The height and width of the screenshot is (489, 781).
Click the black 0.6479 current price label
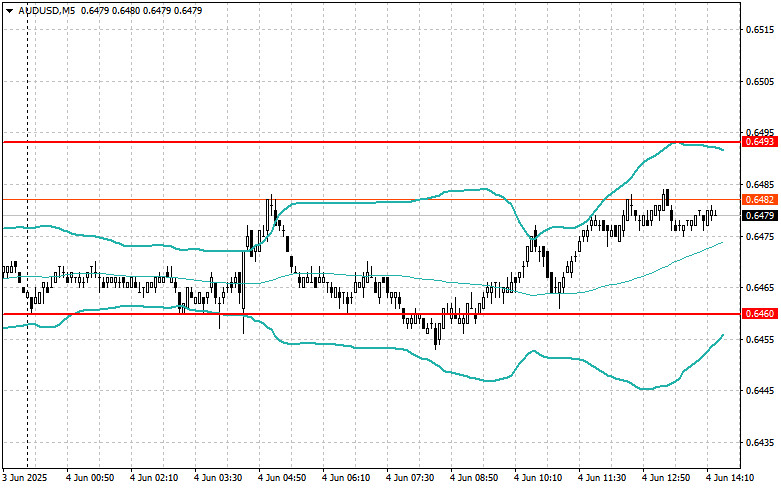(760, 216)
